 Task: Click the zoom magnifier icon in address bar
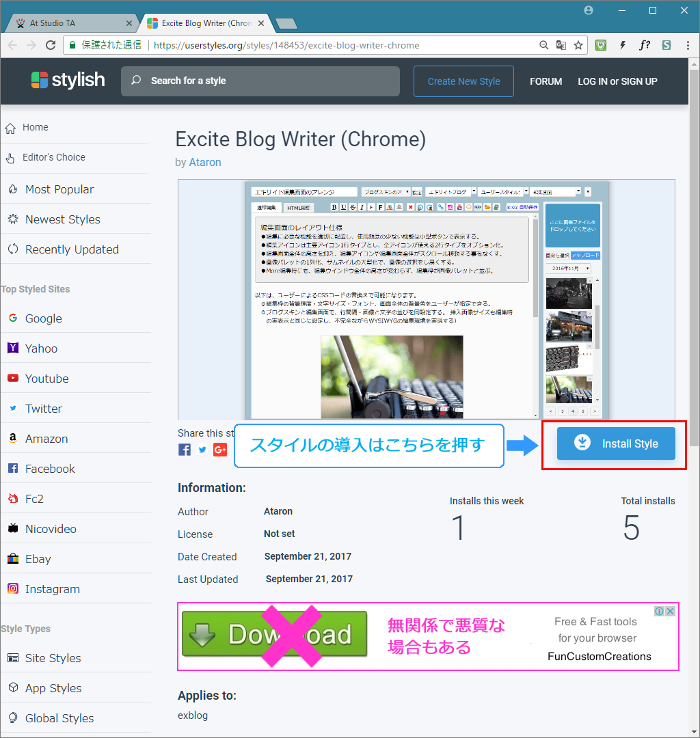point(543,45)
